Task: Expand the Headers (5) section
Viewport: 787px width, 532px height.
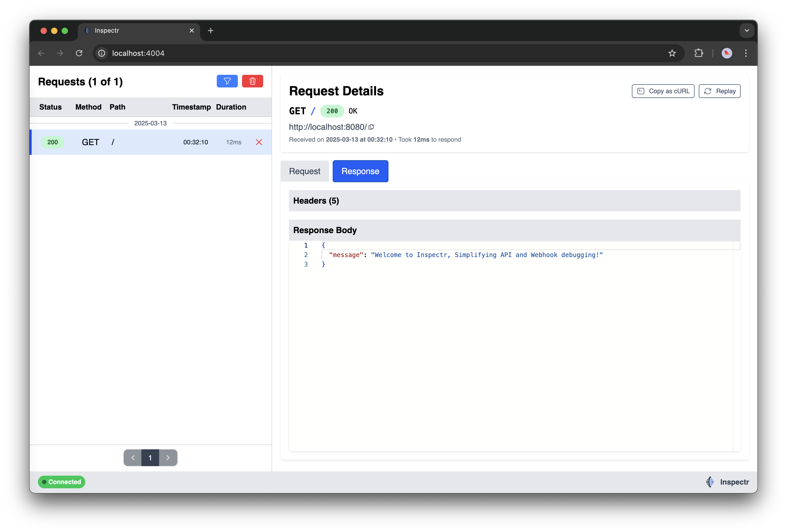Action: click(x=514, y=201)
